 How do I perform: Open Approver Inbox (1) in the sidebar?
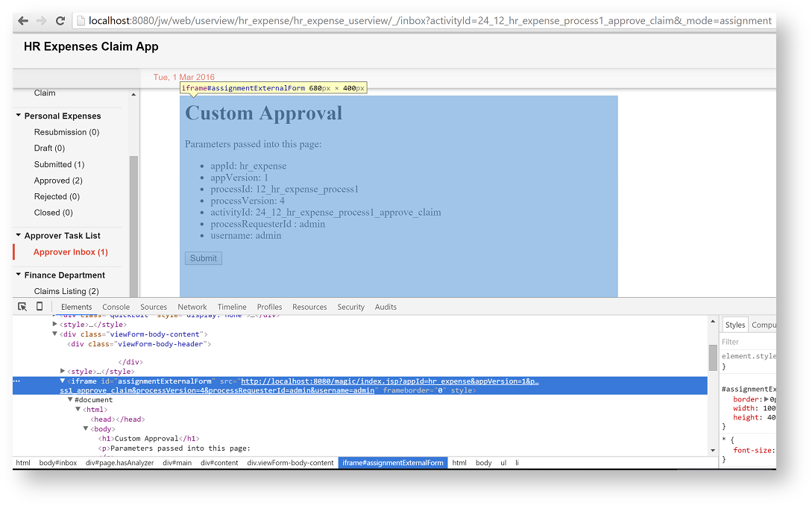pos(70,252)
